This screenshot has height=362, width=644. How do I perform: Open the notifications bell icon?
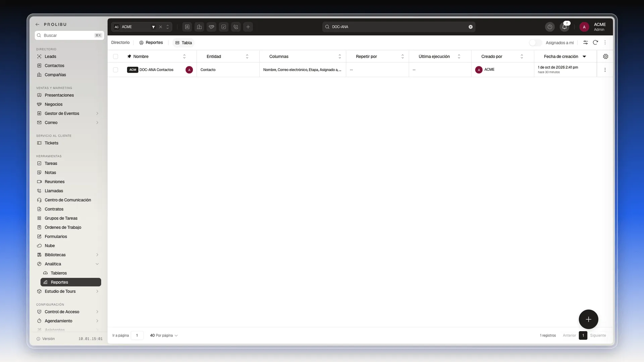[x=565, y=27]
